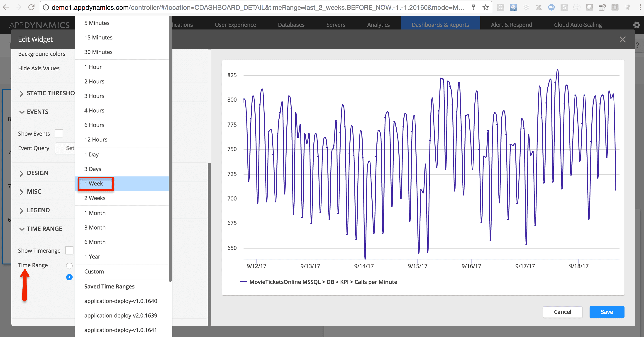Click the saved password key icon
Screen dimensions: 644x337
click(473, 7)
